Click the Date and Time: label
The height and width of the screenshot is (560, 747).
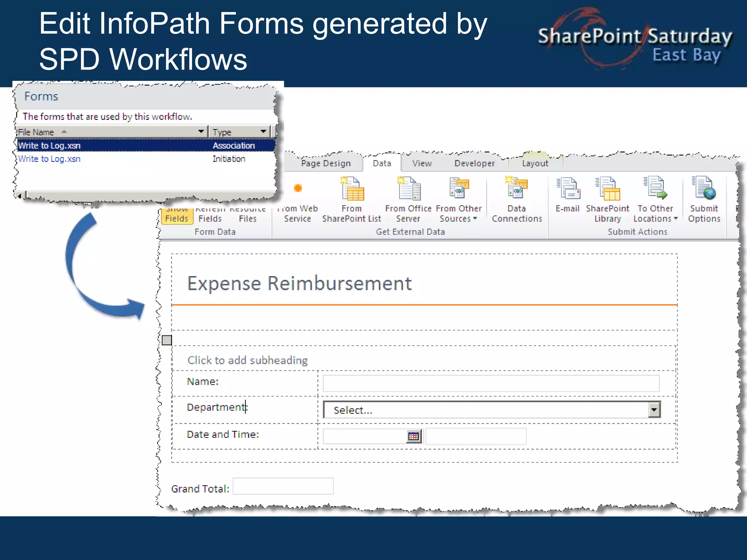click(x=223, y=434)
